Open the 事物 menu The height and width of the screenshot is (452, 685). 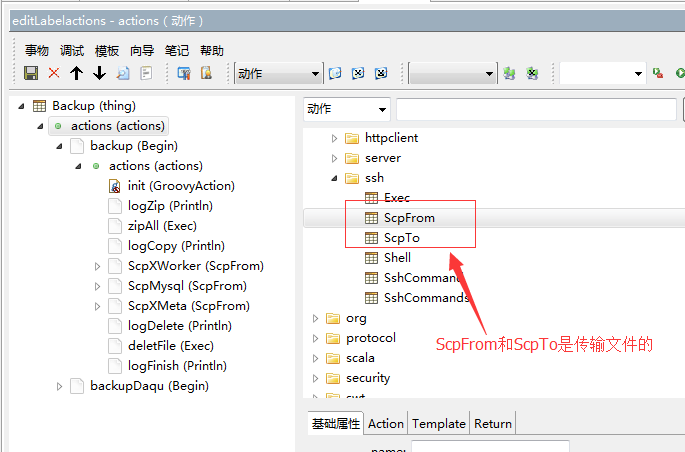(37, 51)
